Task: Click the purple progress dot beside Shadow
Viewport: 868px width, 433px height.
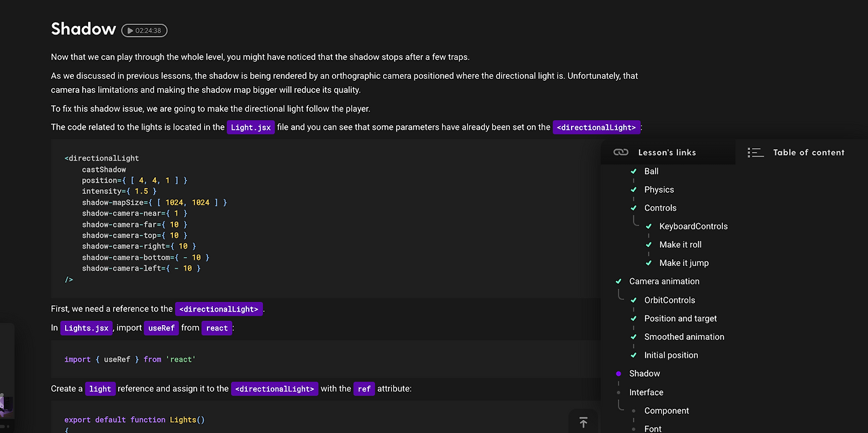Action: coord(618,373)
